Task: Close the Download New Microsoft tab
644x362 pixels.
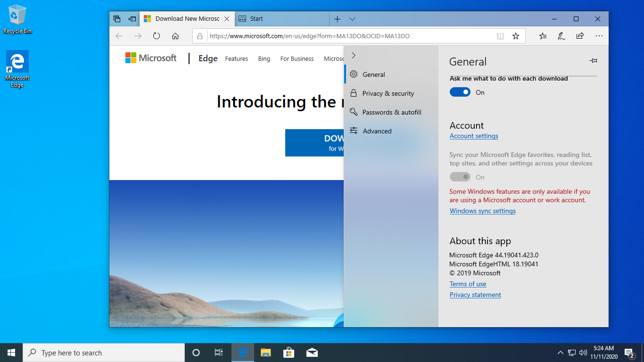Action: pyautogui.click(x=227, y=19)
